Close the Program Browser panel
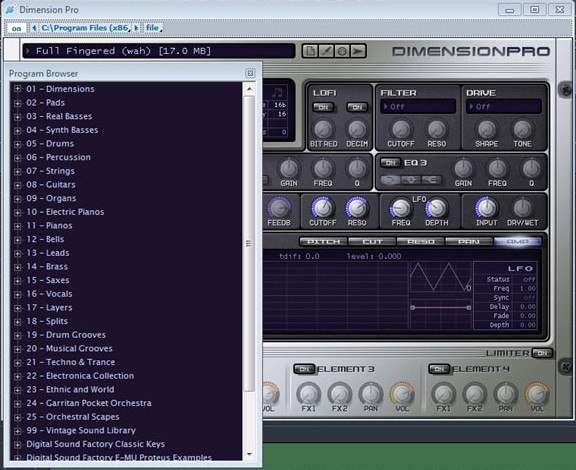 click(250, 73)
